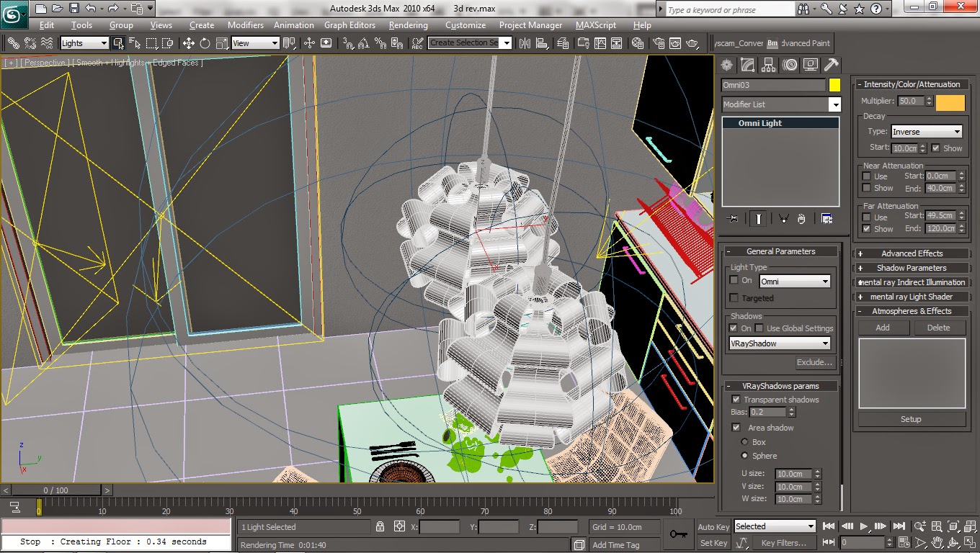Open the Edit menu
This screenshot has height=553, width=980.
47,25
